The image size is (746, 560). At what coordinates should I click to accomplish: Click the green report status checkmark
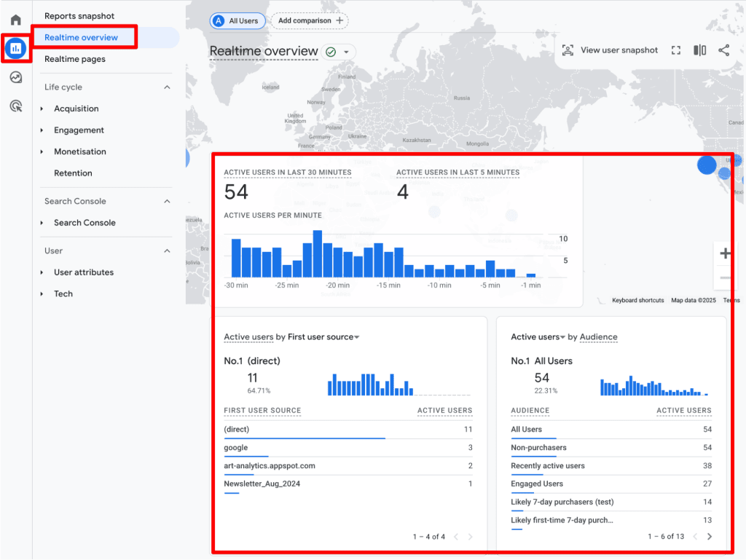point(331,52)
